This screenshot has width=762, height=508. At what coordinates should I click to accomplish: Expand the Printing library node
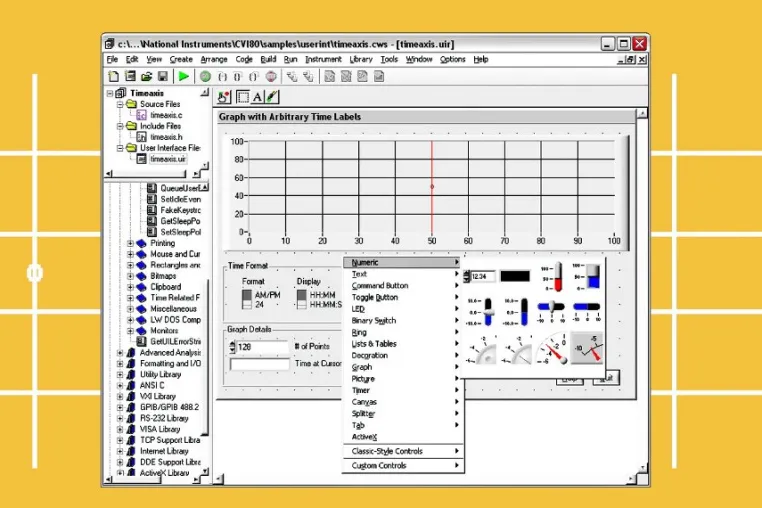click(130, 243)
